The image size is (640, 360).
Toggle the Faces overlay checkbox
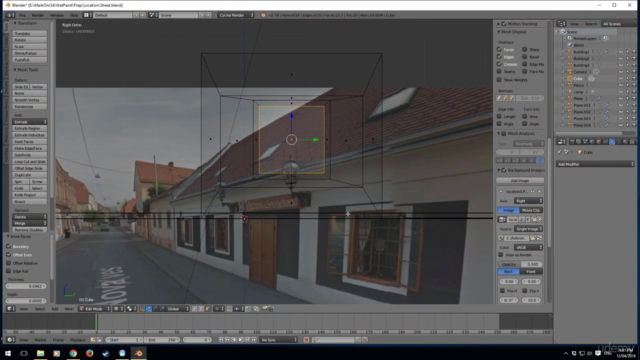[x=499, y=49]
